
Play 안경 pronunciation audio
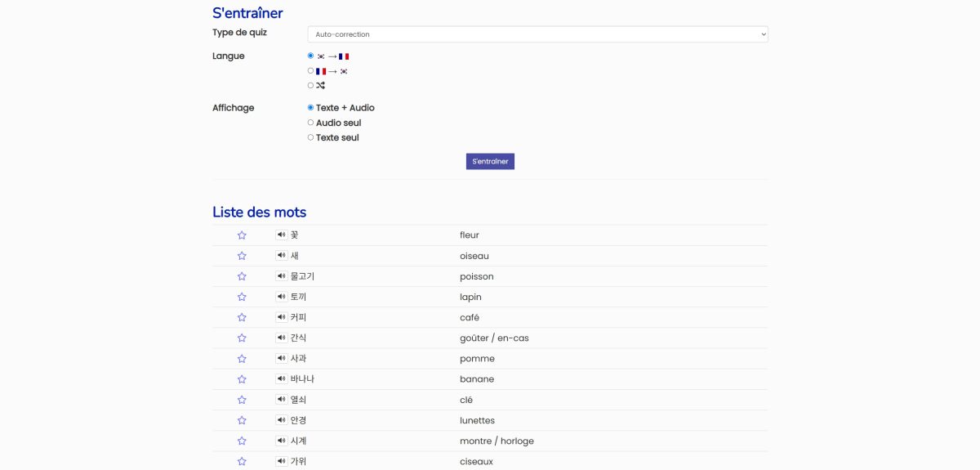point(282,419)
